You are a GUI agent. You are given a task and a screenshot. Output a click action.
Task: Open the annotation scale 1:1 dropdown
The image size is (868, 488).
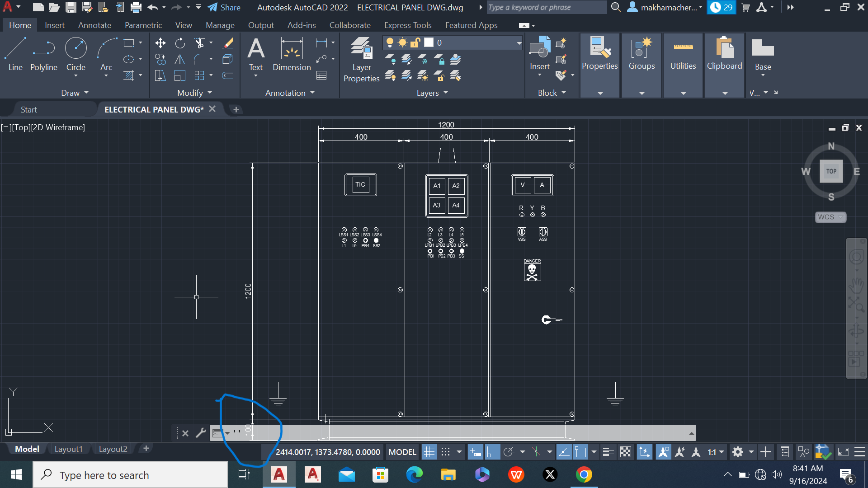(720, 451)
